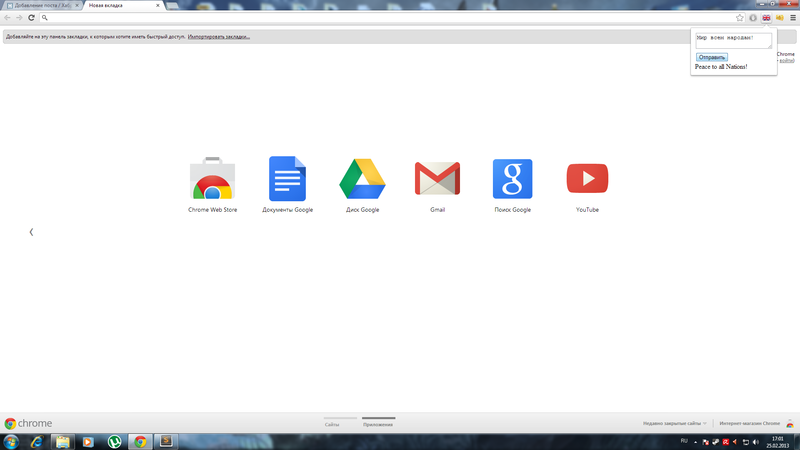Open the Google Search app icon
Viewport: 800px width, 450px height.
coord(512,179)
